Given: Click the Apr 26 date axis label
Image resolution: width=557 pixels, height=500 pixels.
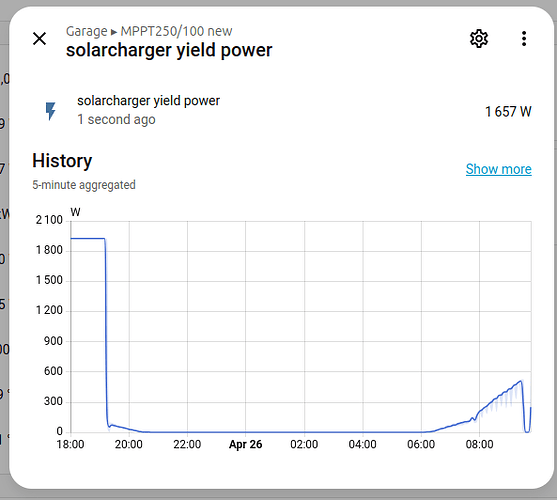Looking at the screenshot, I should pyautogui.click(x=245, y=444).
